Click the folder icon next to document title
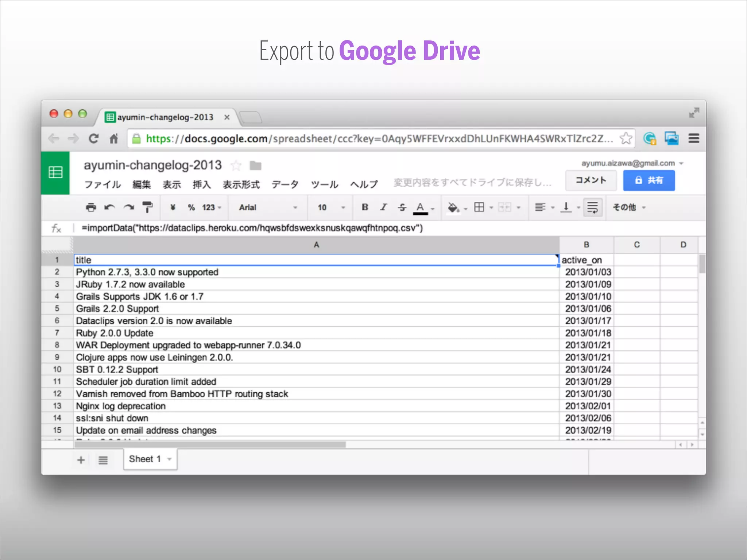This screenshot has height=560, width=747. [255, 166]
